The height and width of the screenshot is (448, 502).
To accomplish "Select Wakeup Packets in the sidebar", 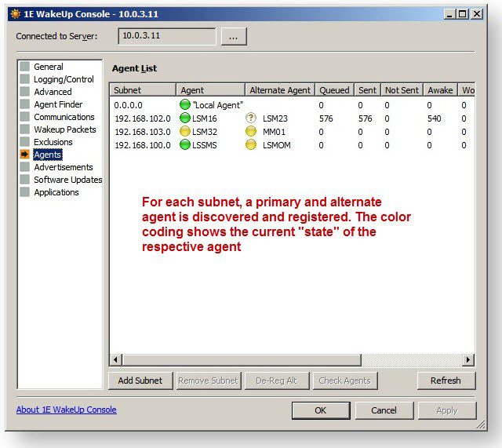I will point(65,129).
